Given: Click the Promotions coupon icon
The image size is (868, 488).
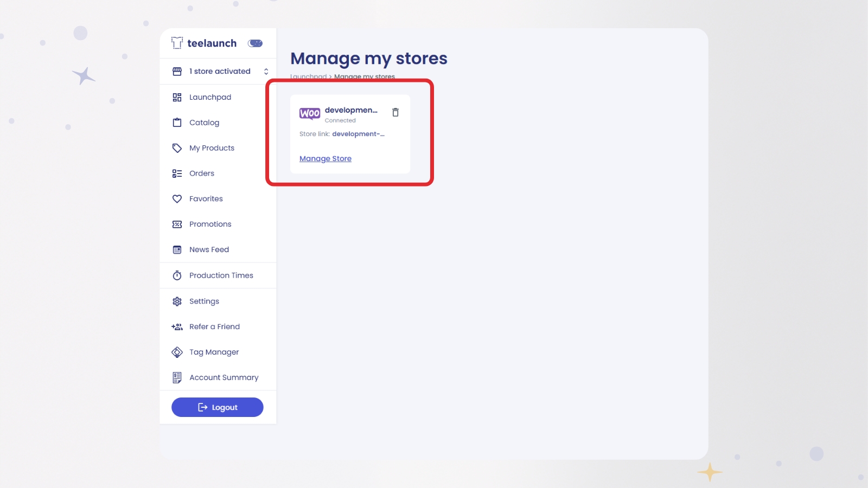Looking at the screenshot, I should pyautogui.click(x=177, y=224).
